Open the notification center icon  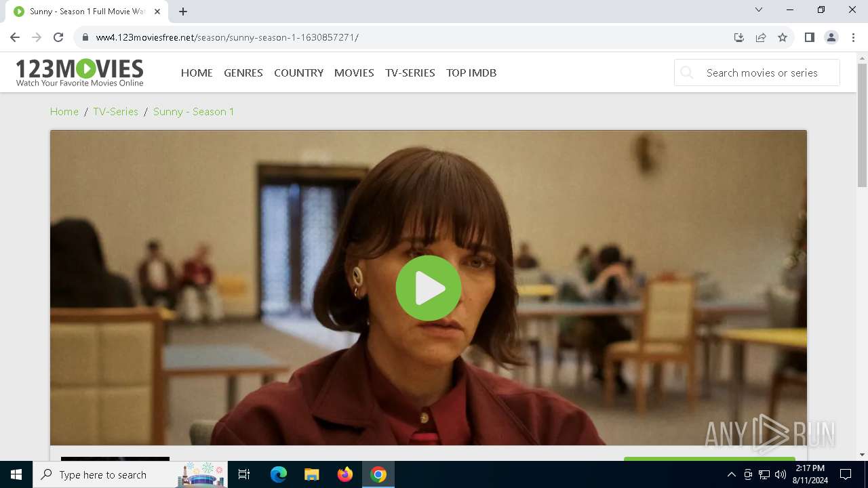pos(846,474)
